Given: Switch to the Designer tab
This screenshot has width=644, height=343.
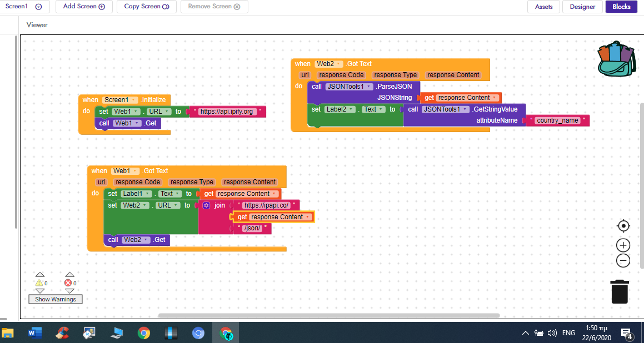Looking at the screenshot, I should tap(582, 7).
